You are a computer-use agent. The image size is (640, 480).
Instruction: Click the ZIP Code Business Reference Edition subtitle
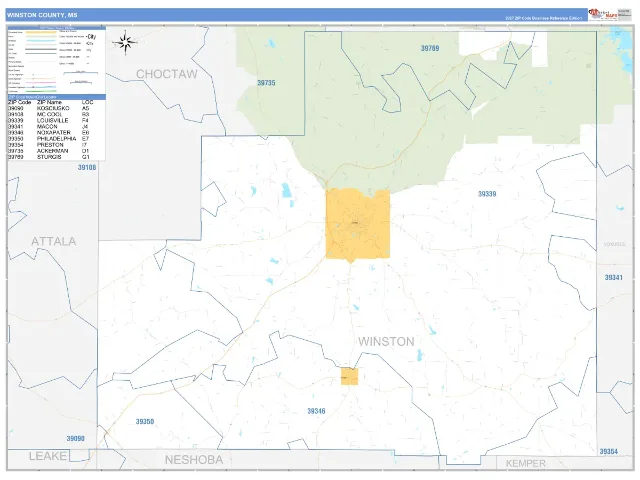(x=543, y=18)
